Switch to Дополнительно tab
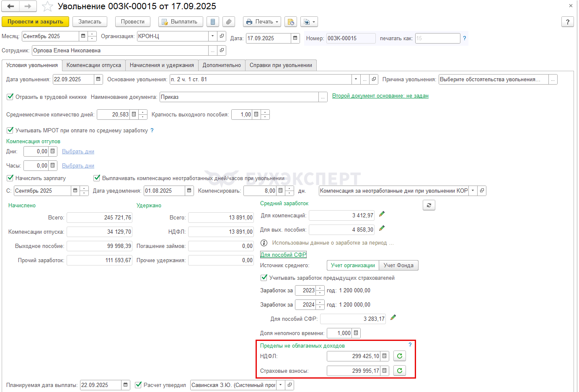Screen dimensions: 579x392 tap(222, 65)
